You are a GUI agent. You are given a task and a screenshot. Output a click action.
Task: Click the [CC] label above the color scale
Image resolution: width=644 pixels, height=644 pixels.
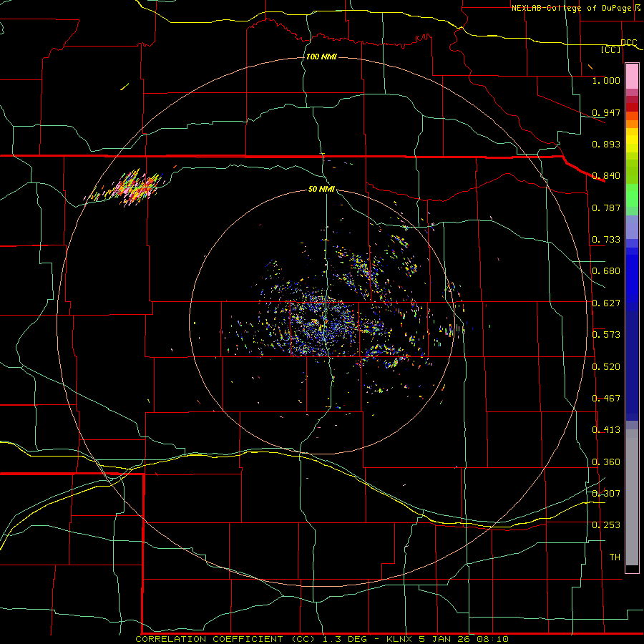point(611,49)
